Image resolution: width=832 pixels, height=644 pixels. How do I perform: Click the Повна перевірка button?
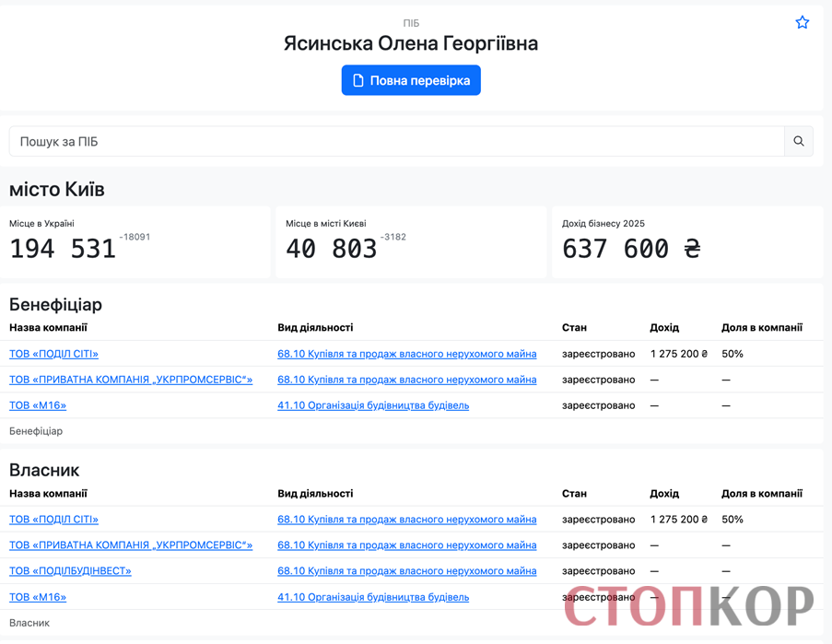411,80
